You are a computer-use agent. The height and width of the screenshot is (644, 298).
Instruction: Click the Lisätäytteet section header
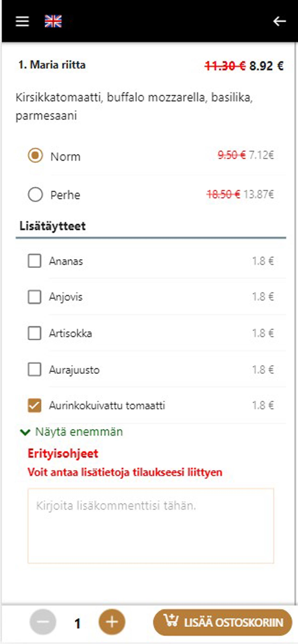[x=53, y=226]
